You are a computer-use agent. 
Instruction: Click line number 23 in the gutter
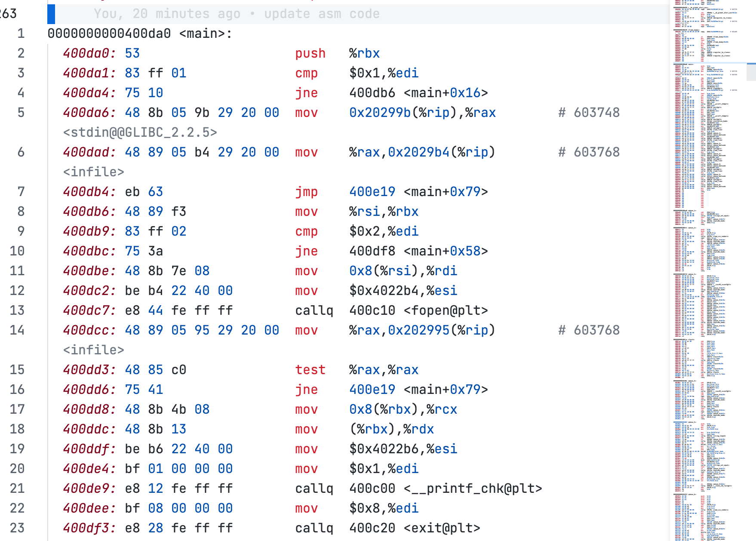coord(17,528)
